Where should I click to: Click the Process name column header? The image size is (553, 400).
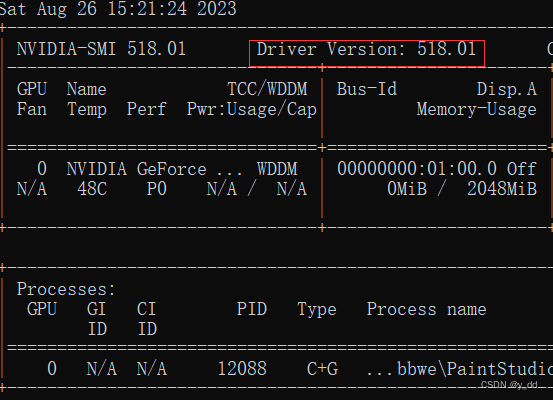(x=427, y=309)
